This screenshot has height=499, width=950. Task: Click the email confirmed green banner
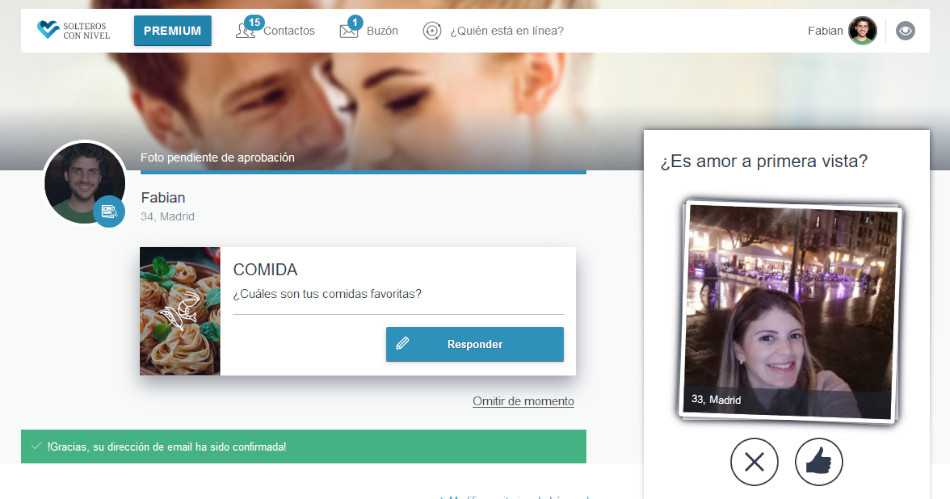click(304, 446)
